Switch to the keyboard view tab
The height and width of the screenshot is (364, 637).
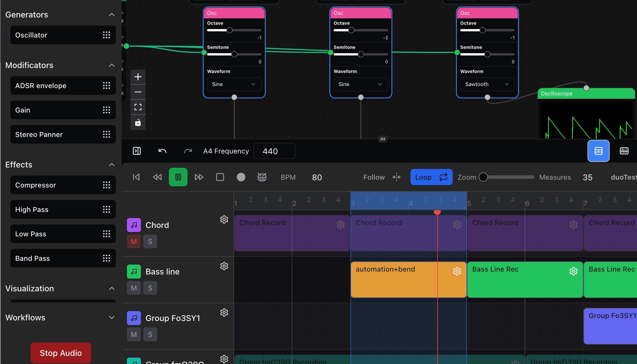pos(624,151)
